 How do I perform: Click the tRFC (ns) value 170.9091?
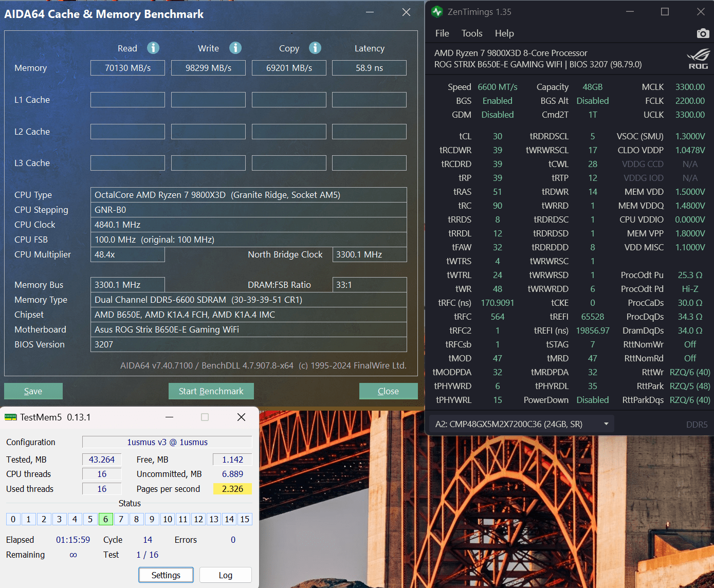498,303
